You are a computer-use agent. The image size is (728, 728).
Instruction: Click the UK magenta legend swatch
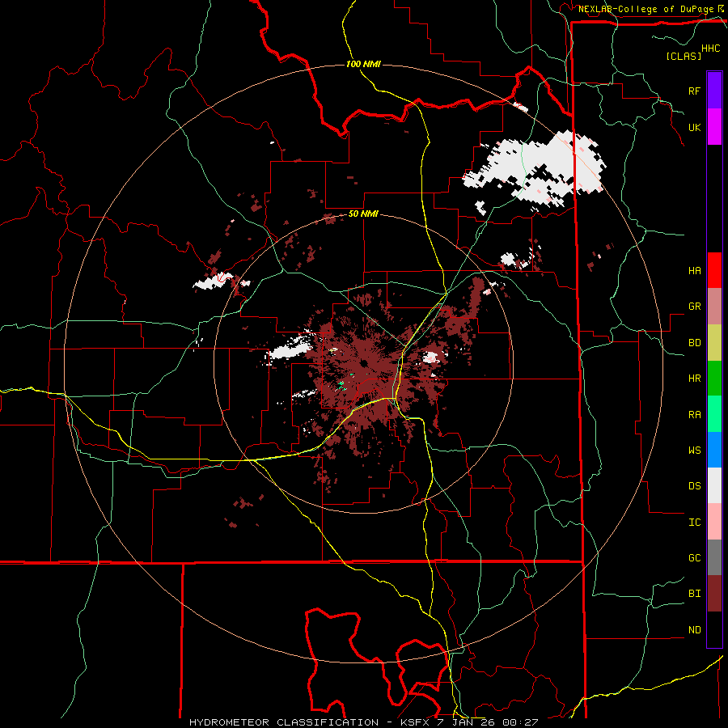pyautogui.click(x=714, y=127)
